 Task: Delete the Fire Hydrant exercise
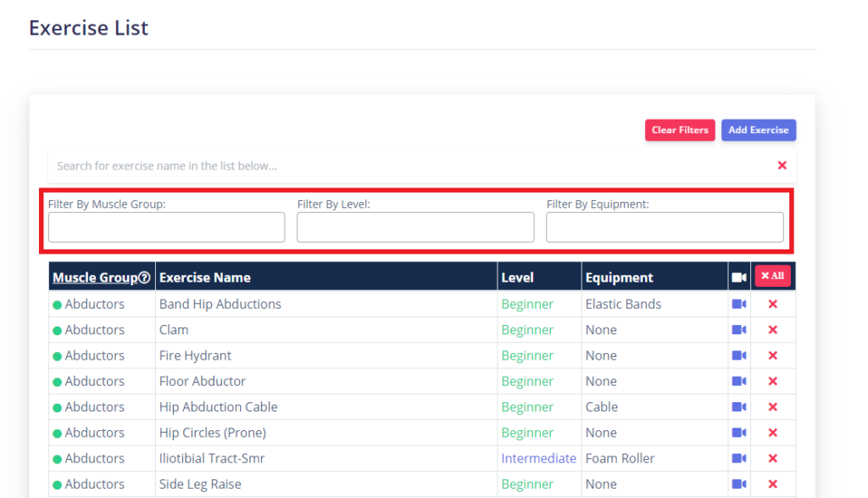(773, 355)
